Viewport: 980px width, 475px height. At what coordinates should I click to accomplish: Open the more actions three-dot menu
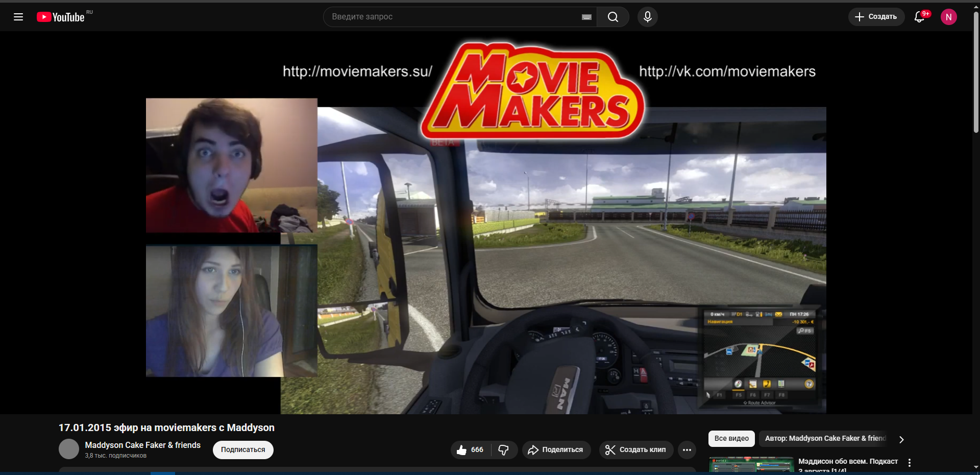(687, 450)
